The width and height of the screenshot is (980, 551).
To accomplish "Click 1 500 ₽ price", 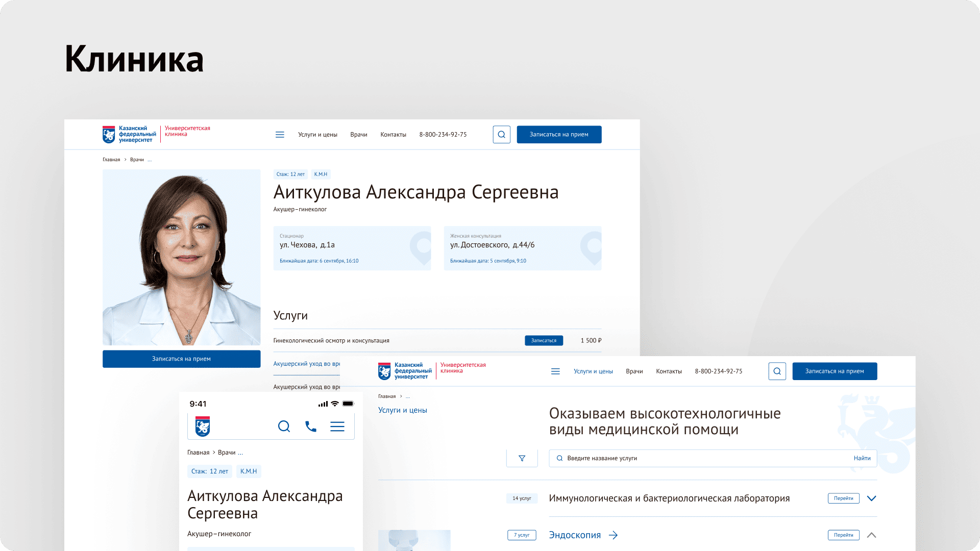I will 591,341.
